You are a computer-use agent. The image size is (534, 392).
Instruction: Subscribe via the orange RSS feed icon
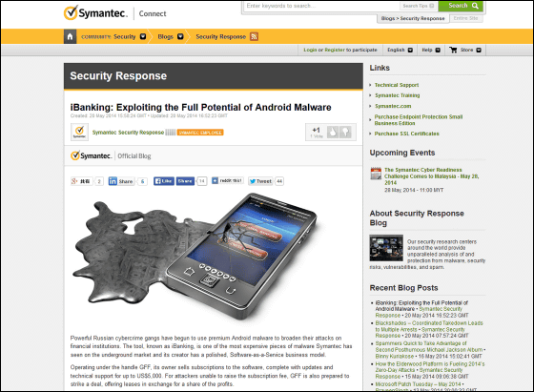pyautogui.click(x=254, y=36)
